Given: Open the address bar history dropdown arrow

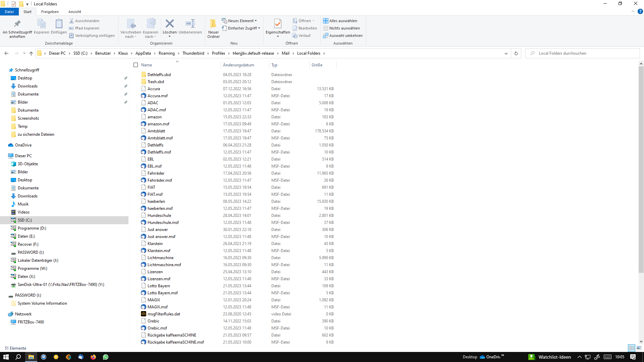Looking at the screenshot, I should (506, 53).
